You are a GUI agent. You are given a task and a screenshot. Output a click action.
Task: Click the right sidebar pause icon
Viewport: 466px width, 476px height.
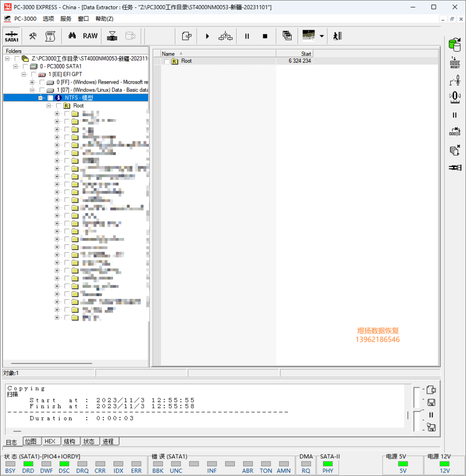point(455,115)
